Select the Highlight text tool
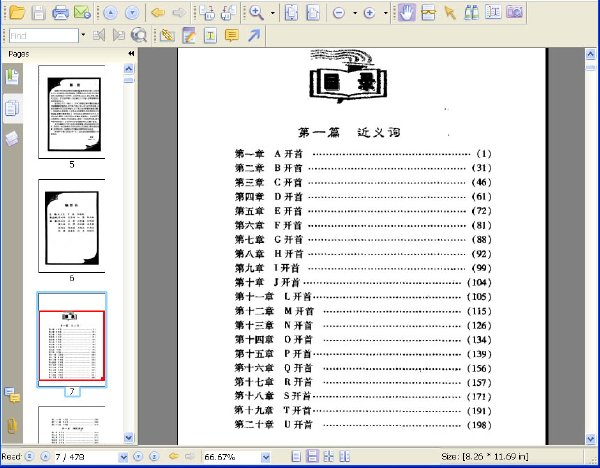600x468 pixels. (428, 13)
